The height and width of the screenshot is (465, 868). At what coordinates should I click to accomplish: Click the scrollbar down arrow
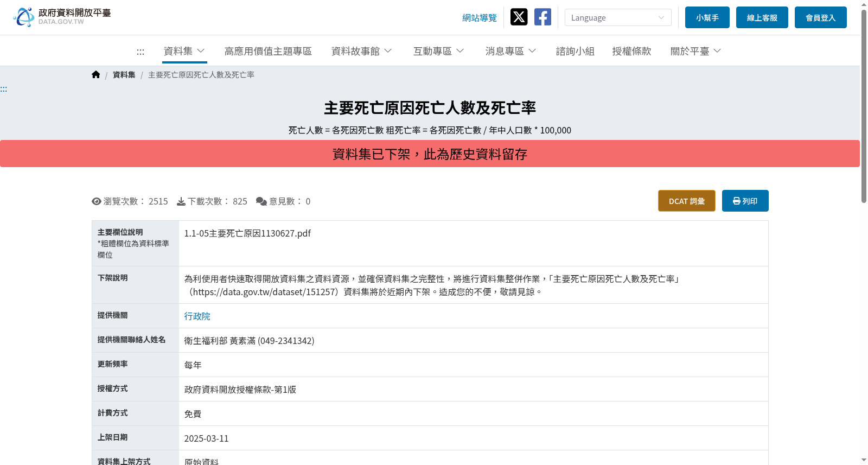tap(864, 460)
